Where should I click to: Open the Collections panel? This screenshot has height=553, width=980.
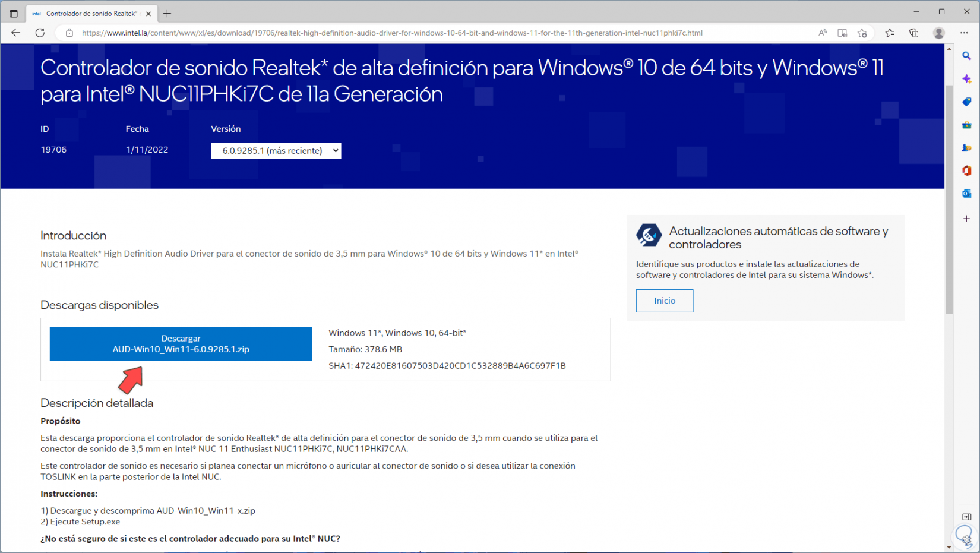coord(914,33)
